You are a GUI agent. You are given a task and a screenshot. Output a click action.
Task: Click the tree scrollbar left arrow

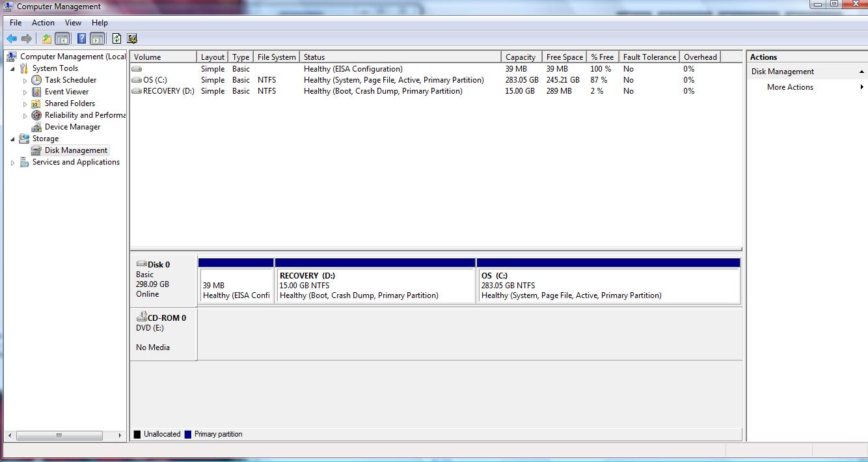click(9, 435)
